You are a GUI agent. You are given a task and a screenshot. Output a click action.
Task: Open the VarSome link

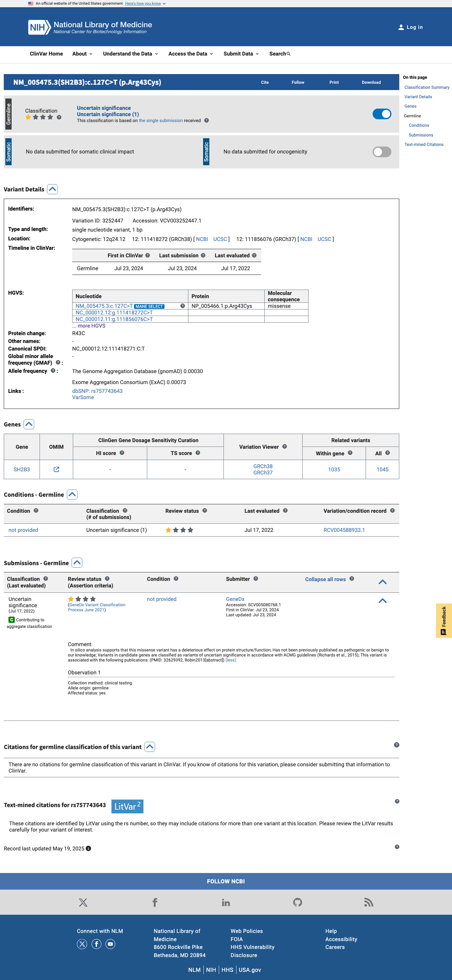tap(83, 397)
